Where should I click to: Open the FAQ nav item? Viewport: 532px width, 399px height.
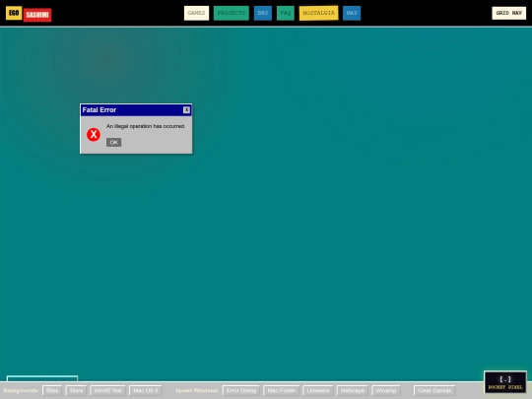286,13
